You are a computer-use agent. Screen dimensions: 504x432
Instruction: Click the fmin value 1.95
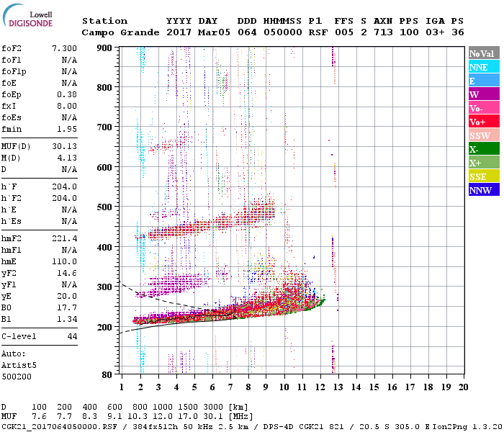click(x=67, y=128)
